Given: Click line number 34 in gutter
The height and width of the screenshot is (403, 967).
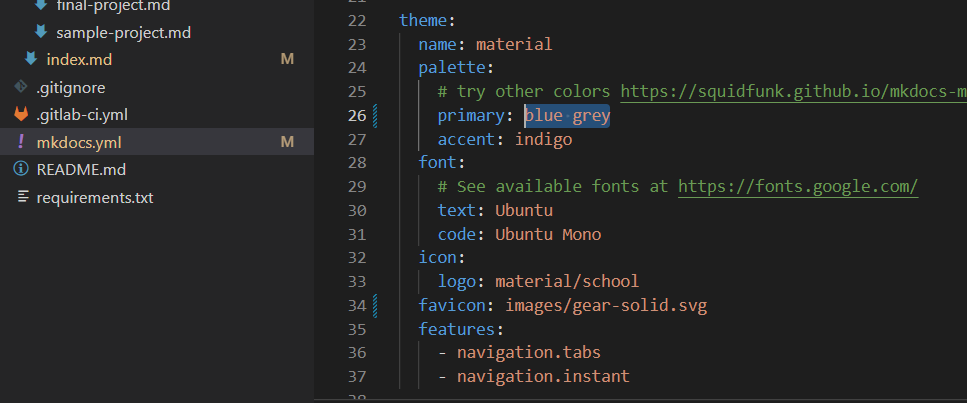Looking at the screenshot, I should (x=357, y=305).
